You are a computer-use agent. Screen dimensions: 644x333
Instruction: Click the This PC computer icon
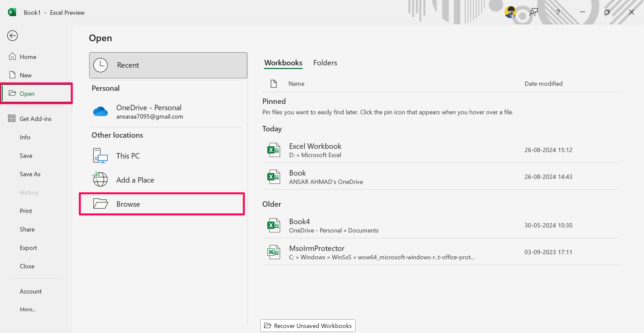click(x=100, y=155)
